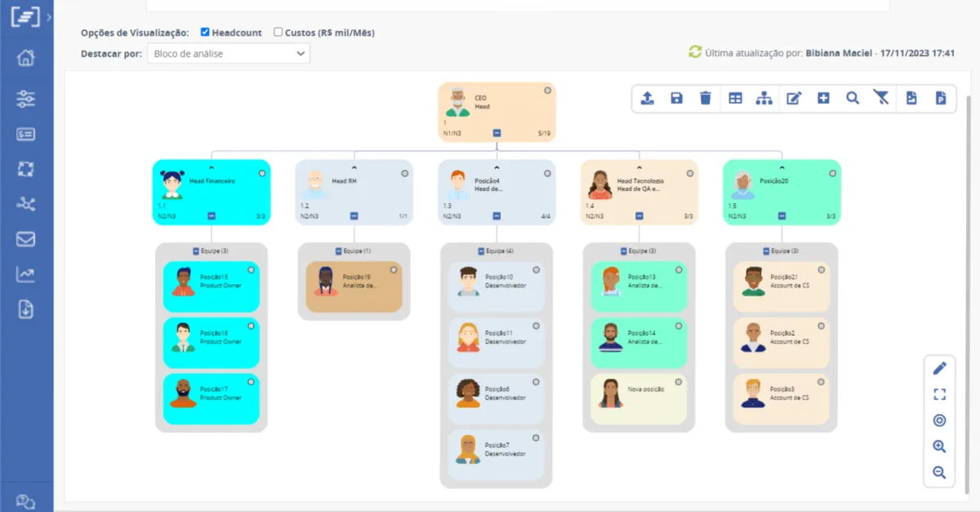980x512 pixels.
Task: Open the org chart hierarchy view icon
Action: [764, 98]
